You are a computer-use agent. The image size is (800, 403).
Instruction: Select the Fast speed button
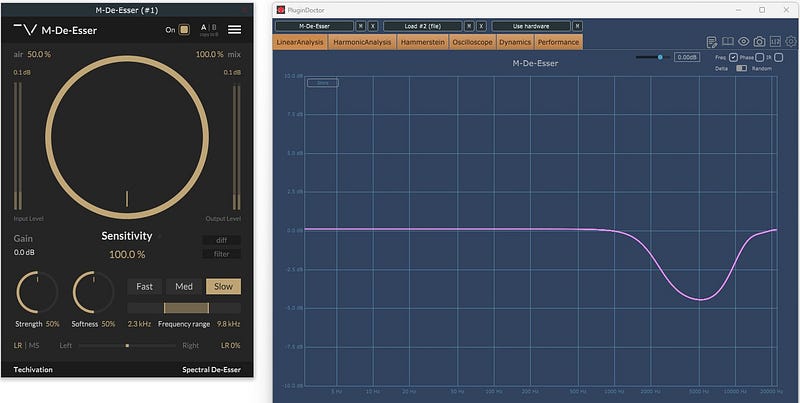144,286
